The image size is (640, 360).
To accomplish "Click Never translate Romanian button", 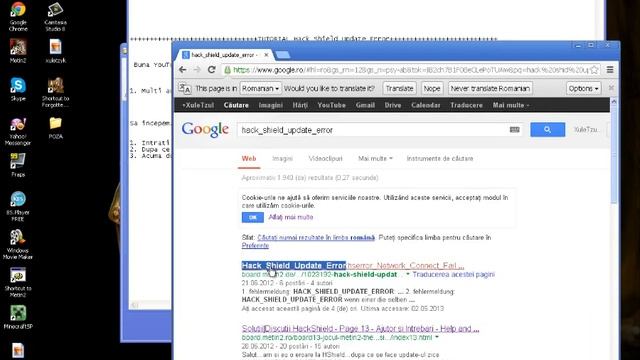I will pyautogui.click(x=490, y=88).
